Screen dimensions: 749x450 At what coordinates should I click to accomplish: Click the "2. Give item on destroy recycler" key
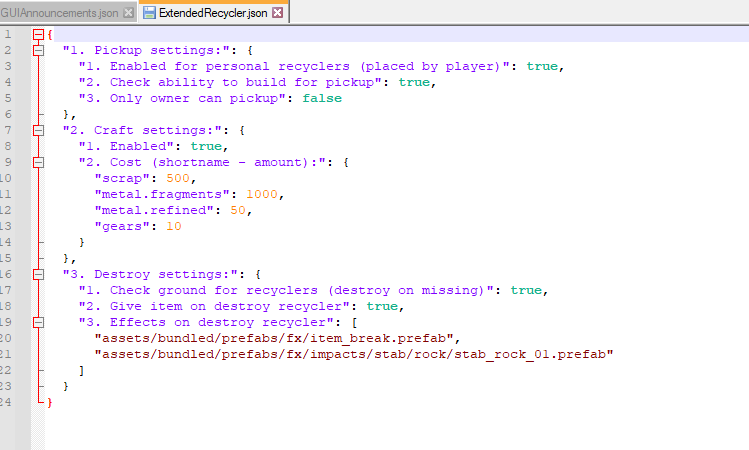[214, 306]
